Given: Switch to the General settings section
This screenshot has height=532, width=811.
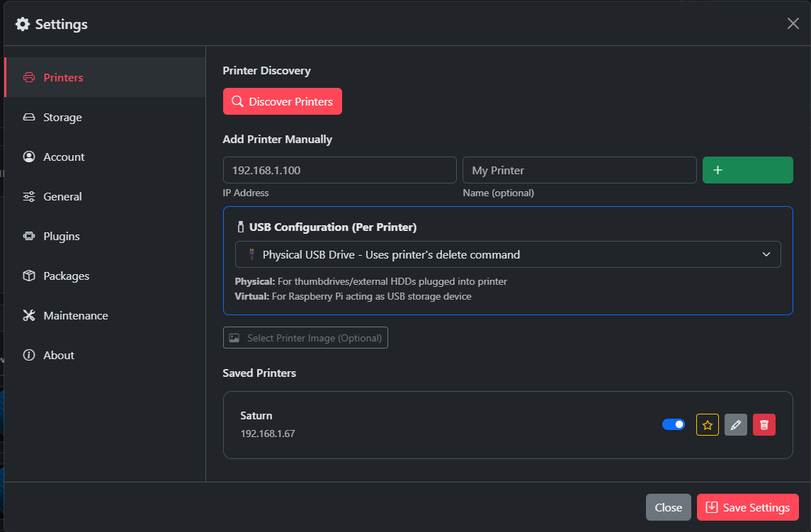Looking at the screenshot, I should (x=62, y=197).
